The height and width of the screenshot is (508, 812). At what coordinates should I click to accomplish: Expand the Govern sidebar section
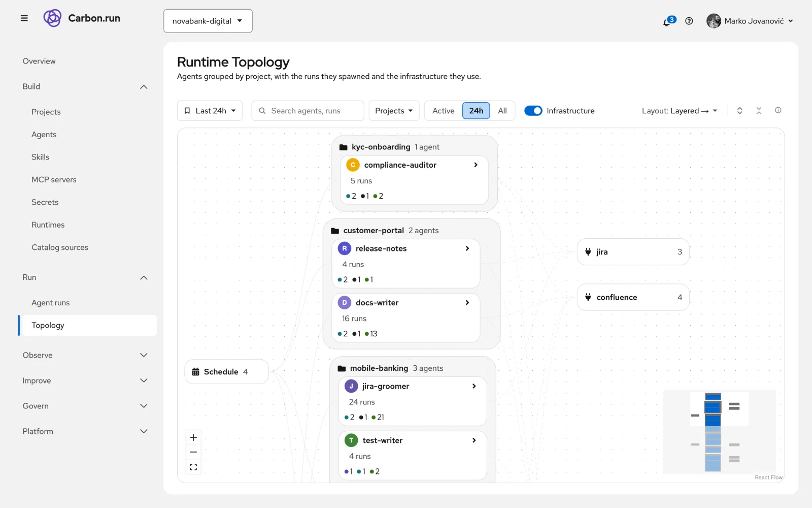point(85,406)
